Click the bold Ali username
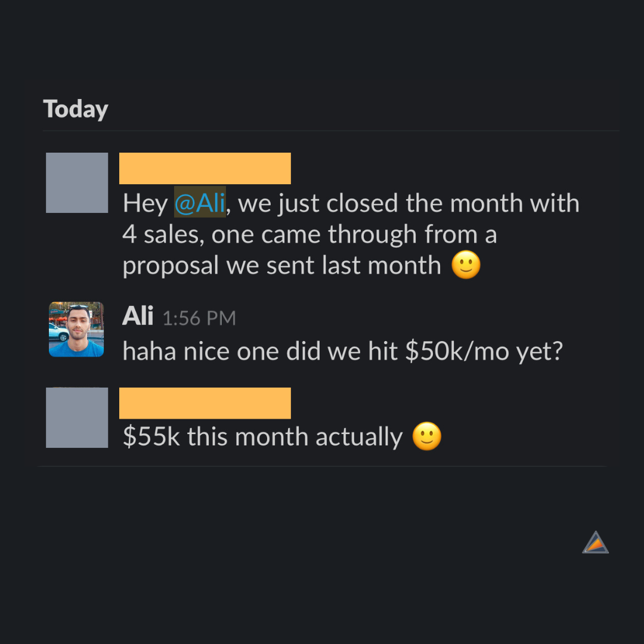644x644 pixels. tap(138, 316)
